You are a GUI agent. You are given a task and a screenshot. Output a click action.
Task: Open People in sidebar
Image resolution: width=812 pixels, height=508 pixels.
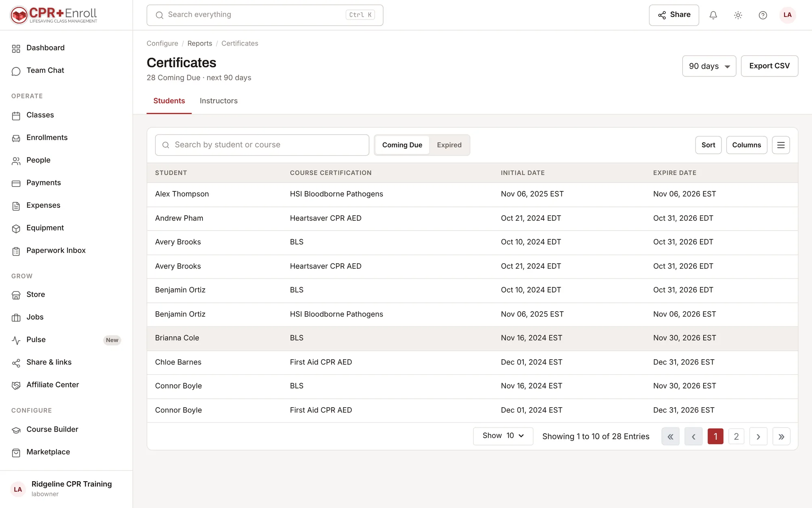[66, 161]
